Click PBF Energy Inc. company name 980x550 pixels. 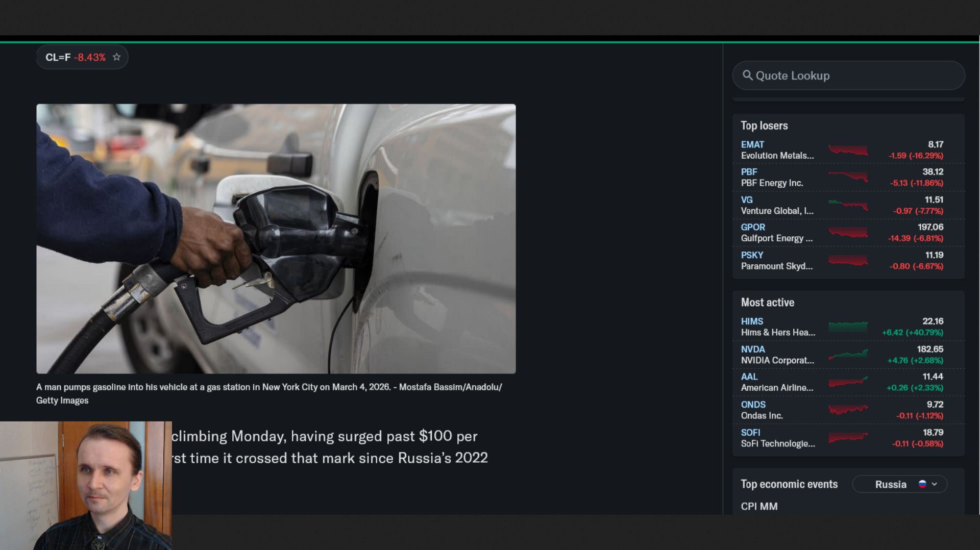click(772, 183)
